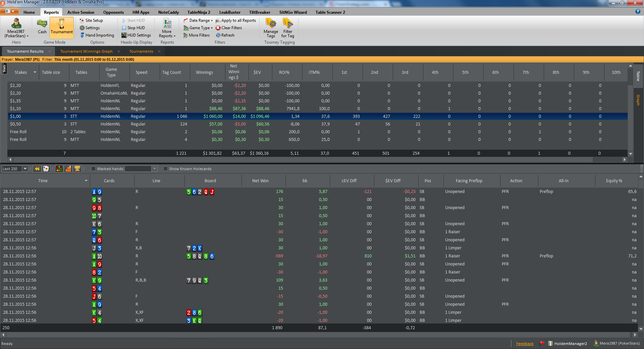Viewport: 644px width, 349px height.
Task: Switch to Tournament Winnings Graph tab
Action: [x=86, y=51]
